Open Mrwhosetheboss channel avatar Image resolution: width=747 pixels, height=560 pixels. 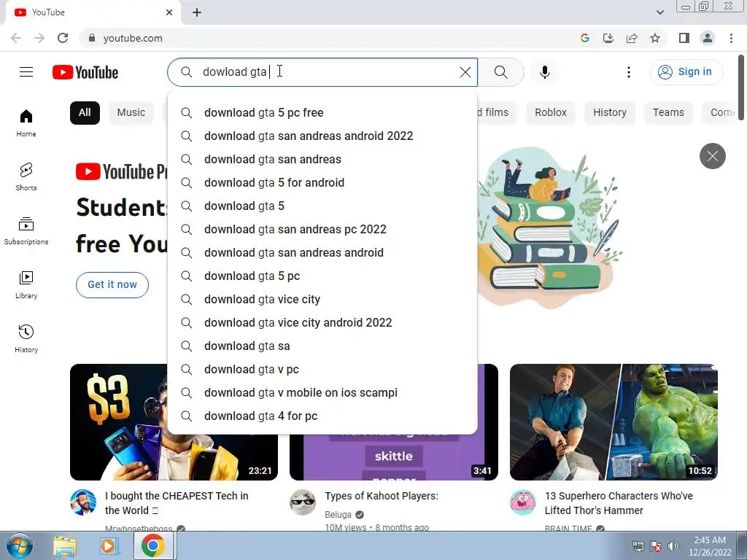coord(83,502)
